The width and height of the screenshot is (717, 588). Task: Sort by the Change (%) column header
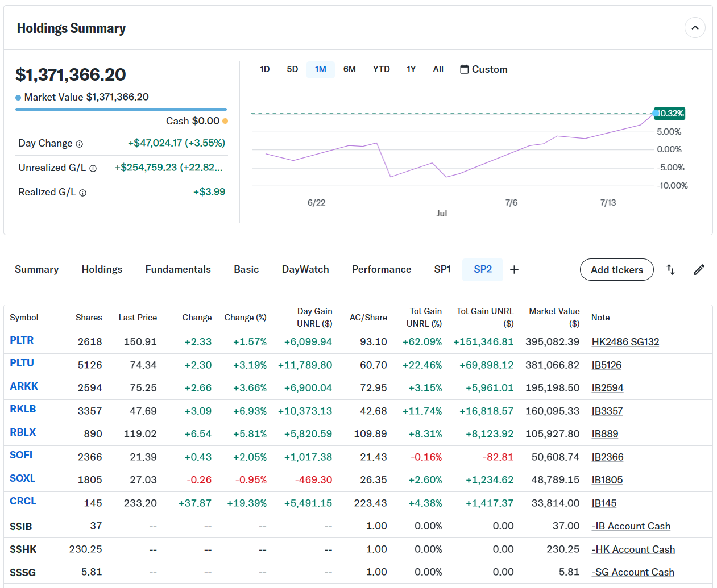(245, 318)
